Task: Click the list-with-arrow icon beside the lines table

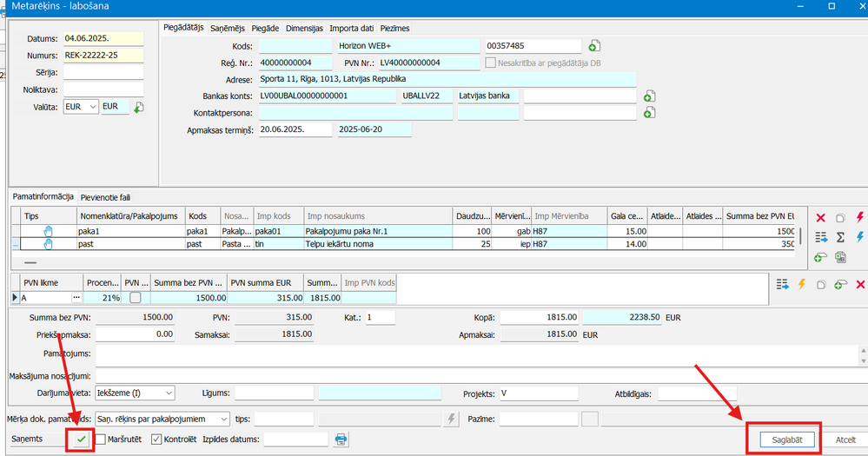Action: click(821, 237)
